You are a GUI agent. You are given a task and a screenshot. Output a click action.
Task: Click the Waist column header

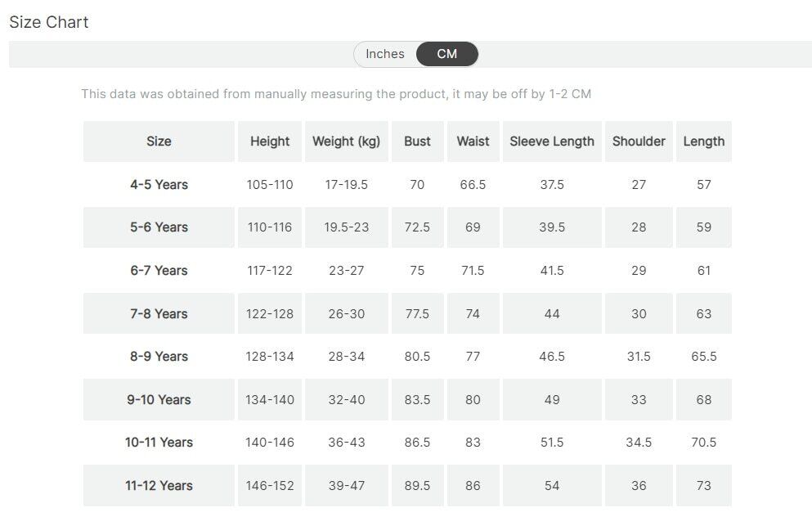pyautogui.click(x=473, y=142)
